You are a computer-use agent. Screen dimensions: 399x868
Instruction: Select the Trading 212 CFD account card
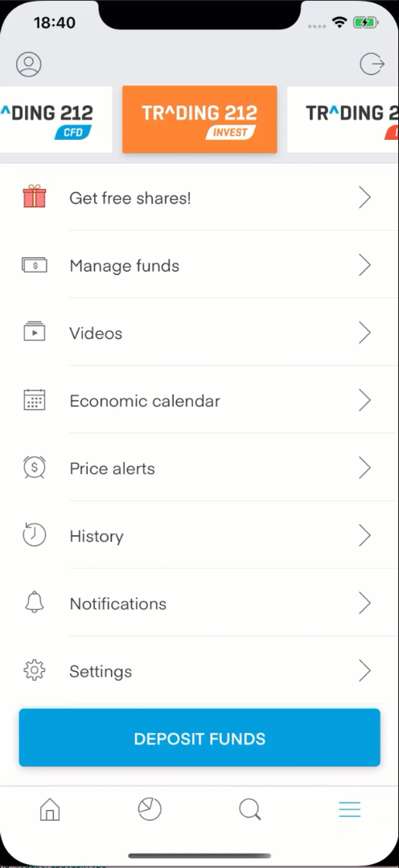(56, 119)
